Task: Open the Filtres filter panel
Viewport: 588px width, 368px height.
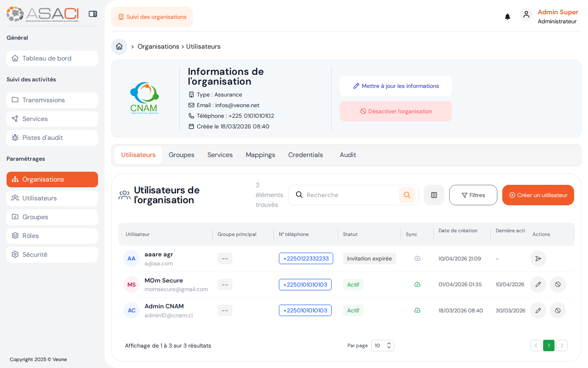Action: (x=473, y=195)
